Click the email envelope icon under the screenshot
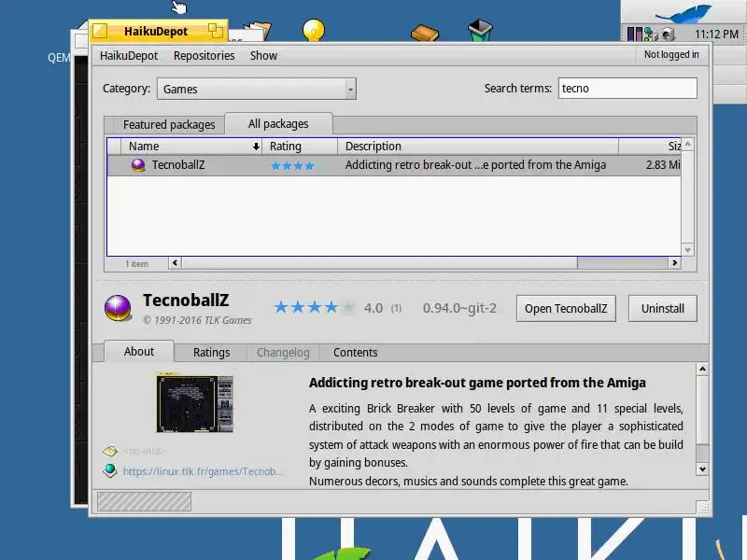747x560 pixels. [x=110, y=451]
